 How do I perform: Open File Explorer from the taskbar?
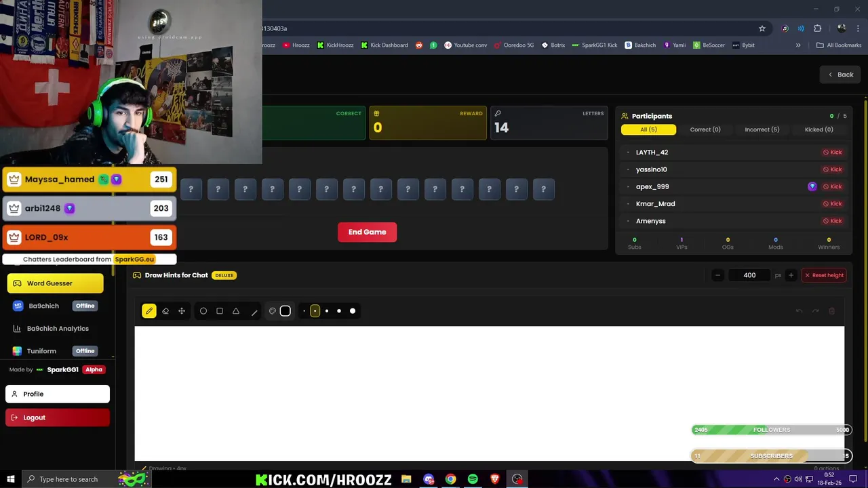click(x=406, y=479)
